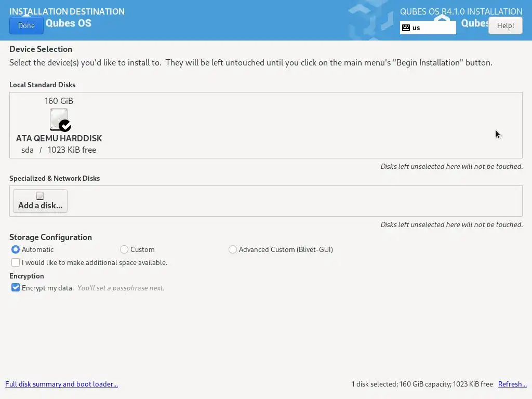Click the INSTALLATION DESTINATION title

point(67,11)
